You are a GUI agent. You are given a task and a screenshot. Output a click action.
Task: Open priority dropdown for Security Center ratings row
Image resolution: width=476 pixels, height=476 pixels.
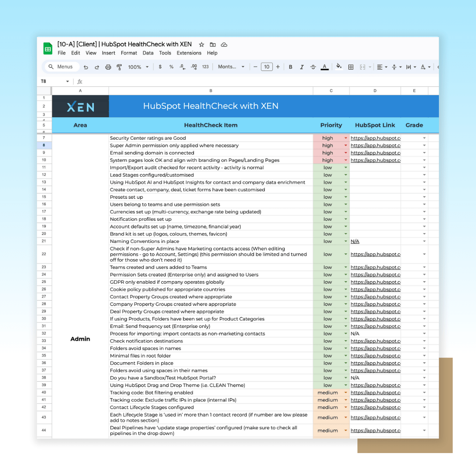click(x=346, y=138)
